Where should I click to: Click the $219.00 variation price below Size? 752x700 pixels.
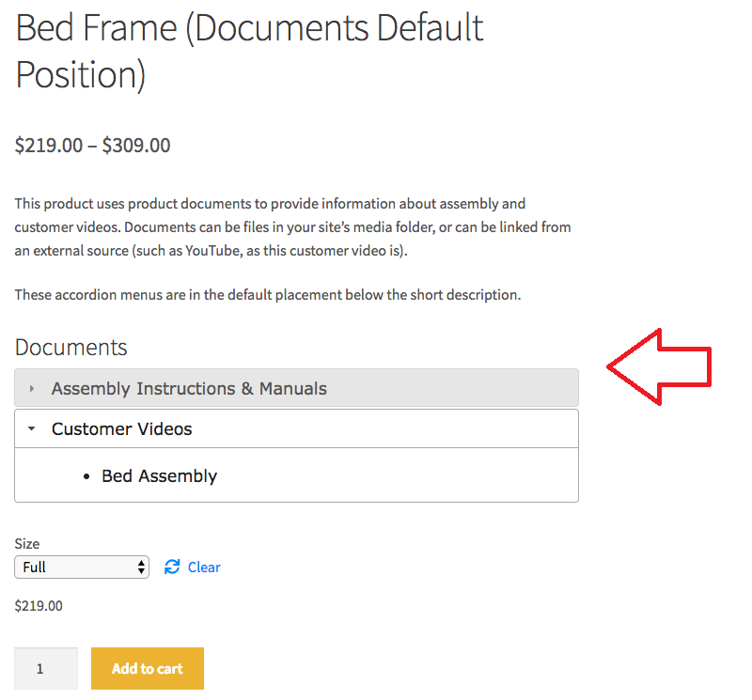pyautogui.click(x=39, y=606)
